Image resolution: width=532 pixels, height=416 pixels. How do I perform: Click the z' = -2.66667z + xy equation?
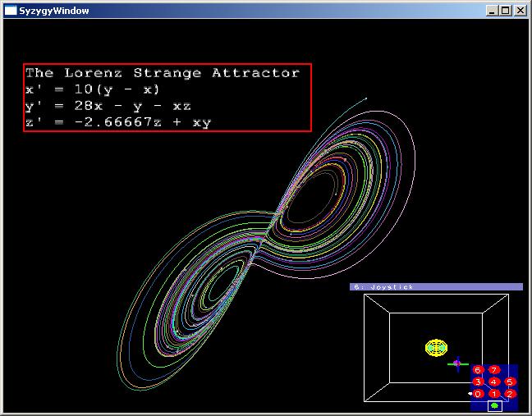click(118, 122)
